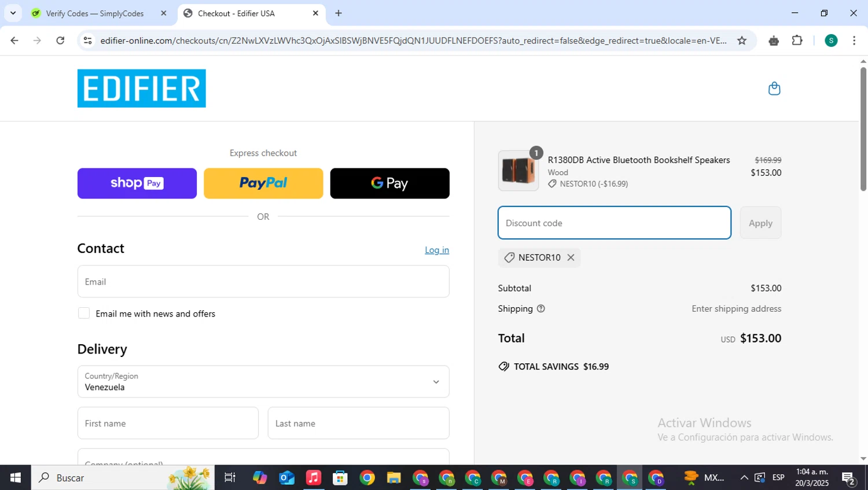This screenshot has width=868, height=490.
Task: Select the Checkout - Edifier USA tab
Action: (x=236, y=13)
